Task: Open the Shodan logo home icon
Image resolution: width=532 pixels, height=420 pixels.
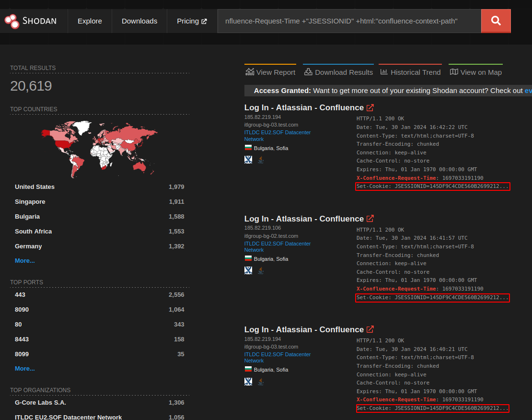Action: pyautogui.click(x=12, y=21)
